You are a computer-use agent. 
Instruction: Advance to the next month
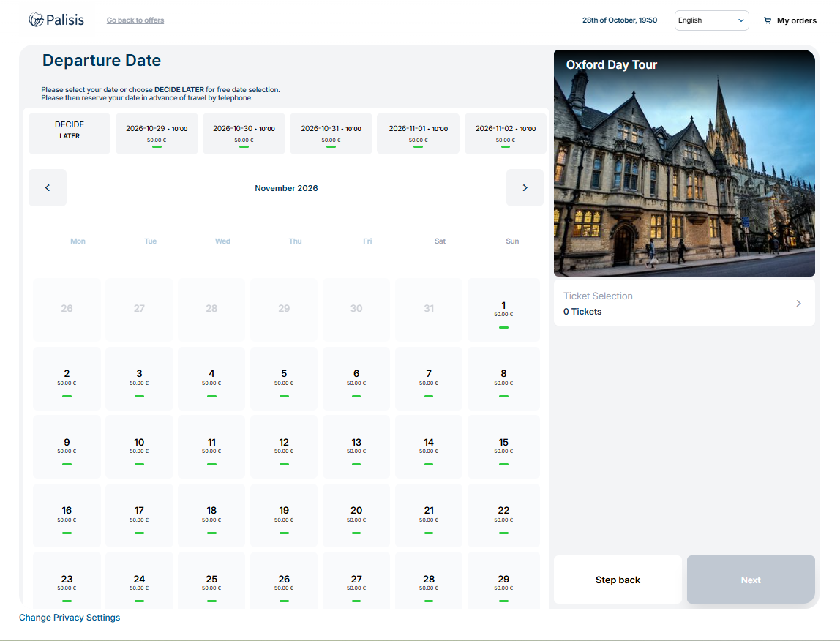525,187
